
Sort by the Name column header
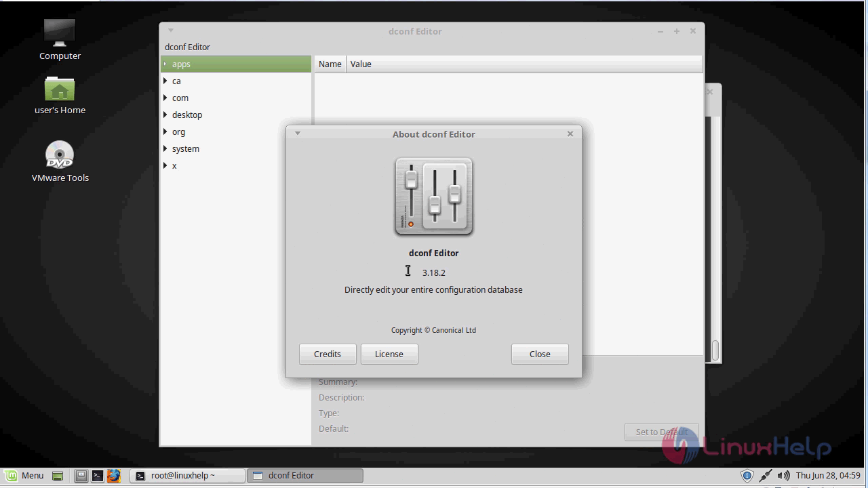pos(330,64)
